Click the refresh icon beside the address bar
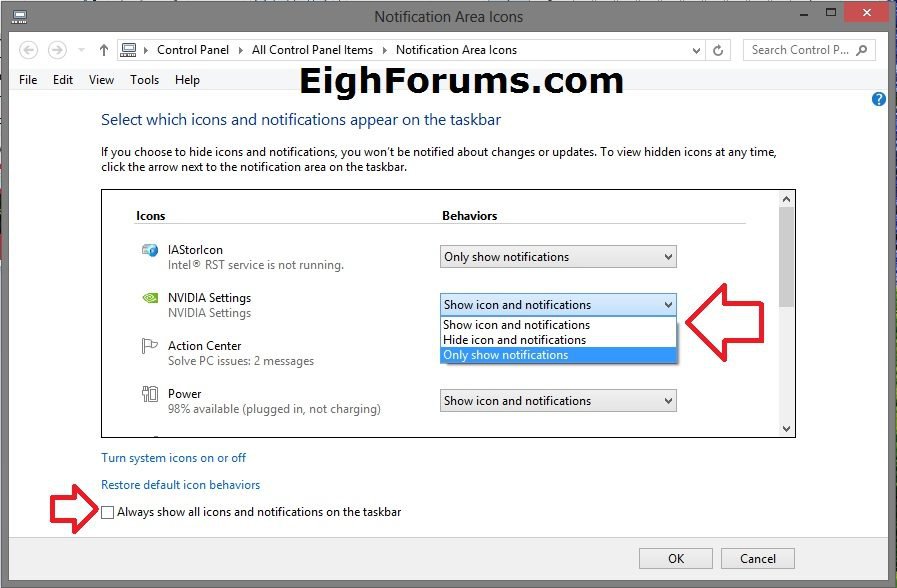 [718, 50]
